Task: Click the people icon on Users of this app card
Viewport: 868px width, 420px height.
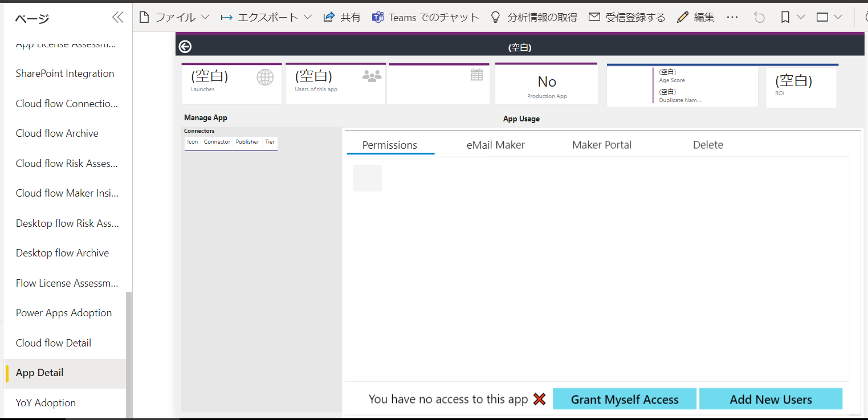Action: 371,75
